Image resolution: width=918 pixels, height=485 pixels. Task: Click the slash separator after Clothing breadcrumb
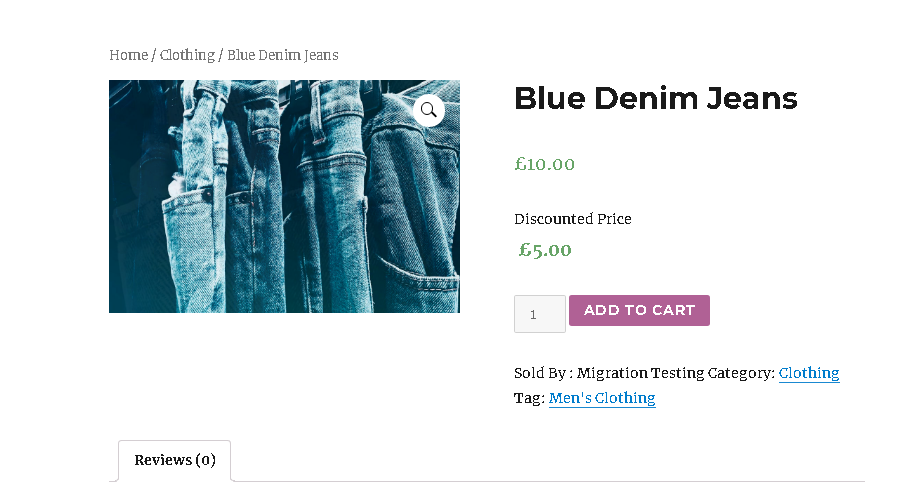click(x=221, y=55)
